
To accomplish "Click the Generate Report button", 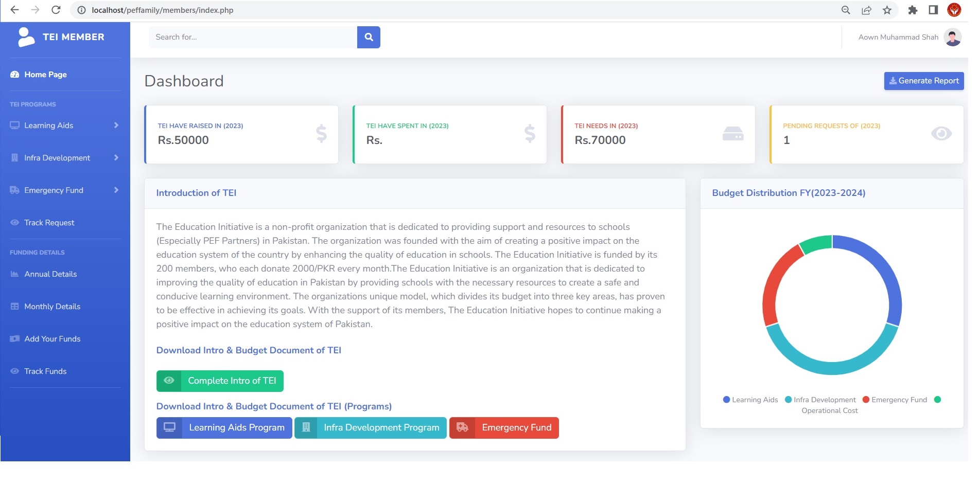I will click(924, 81).
